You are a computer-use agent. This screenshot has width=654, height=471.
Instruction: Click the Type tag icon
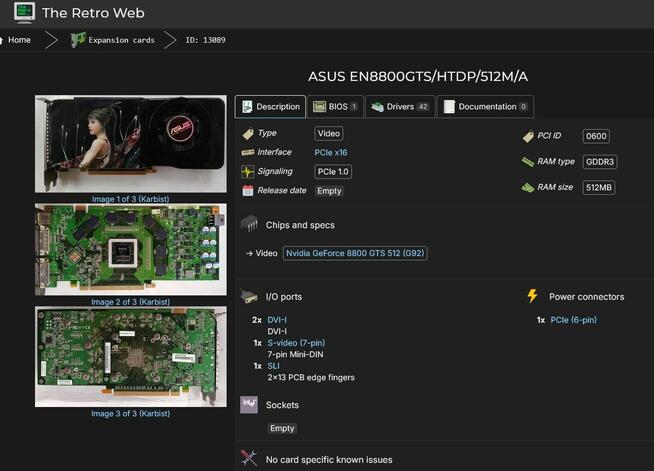click(248, 133)
